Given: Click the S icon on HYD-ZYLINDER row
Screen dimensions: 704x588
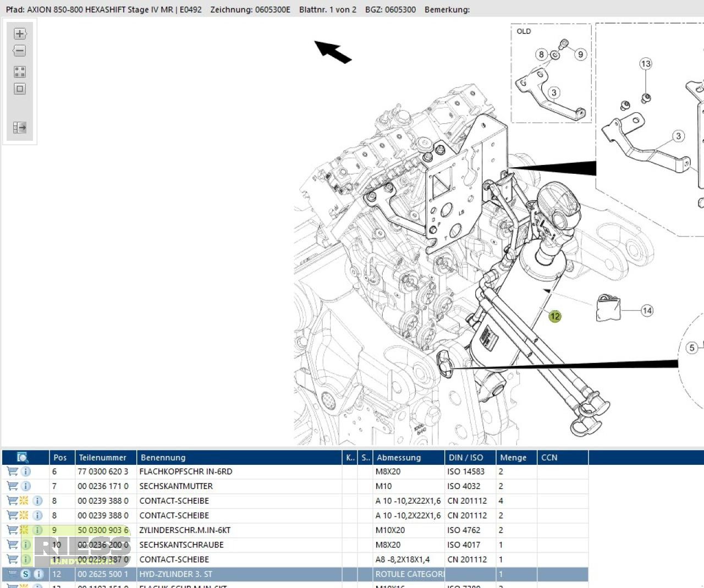Looking at the screenshot, I should [x=25, y=574].
